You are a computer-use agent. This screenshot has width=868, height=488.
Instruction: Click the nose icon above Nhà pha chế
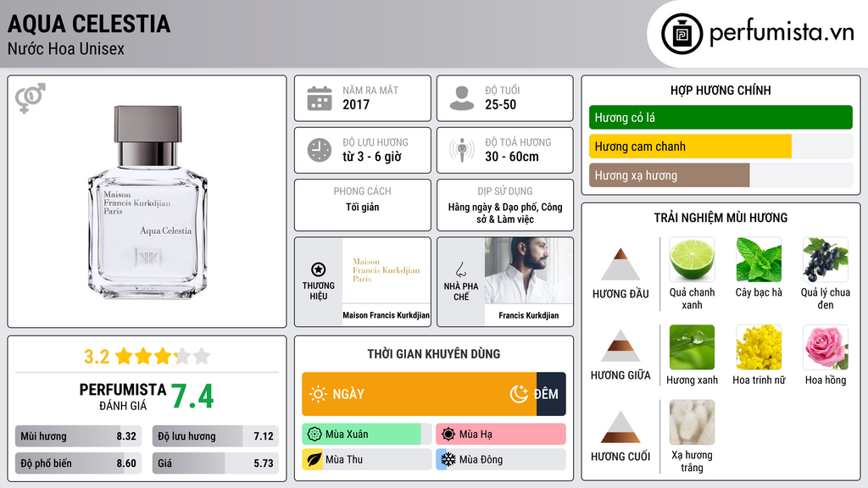[460, 269]
